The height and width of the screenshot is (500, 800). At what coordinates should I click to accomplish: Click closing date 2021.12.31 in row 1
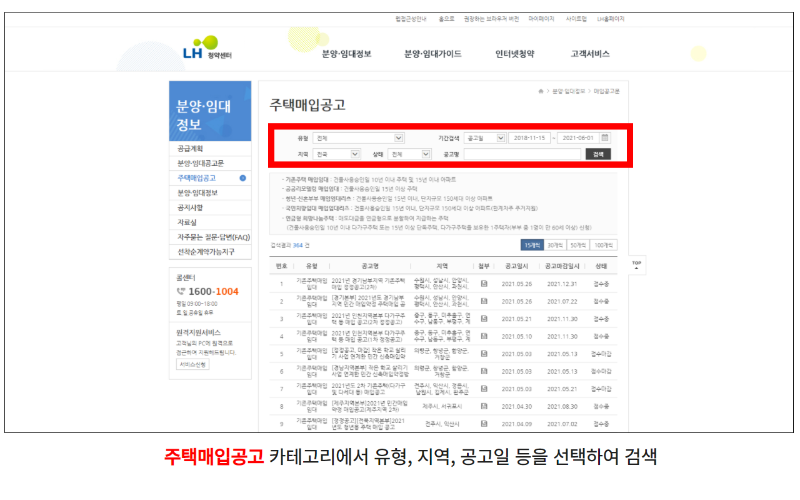coord(562,284)
